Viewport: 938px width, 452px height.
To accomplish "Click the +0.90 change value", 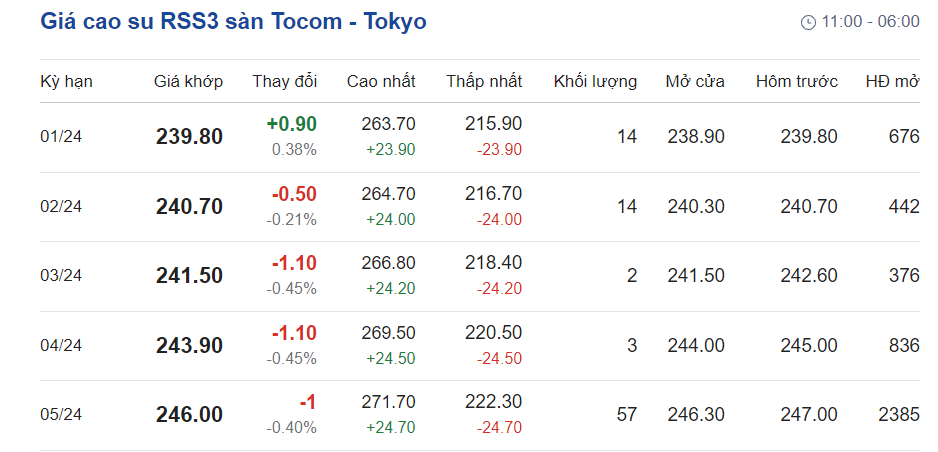I will [x=291, y=124].
